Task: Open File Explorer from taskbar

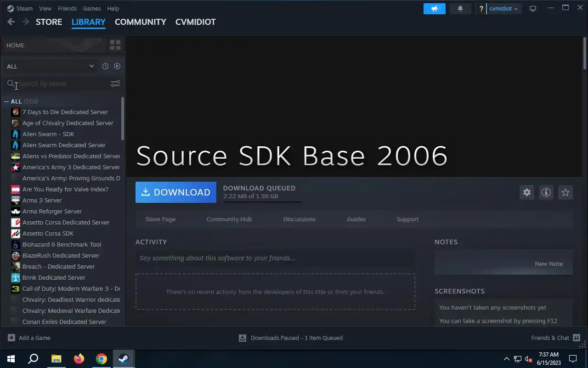Action: pos(56,359)
